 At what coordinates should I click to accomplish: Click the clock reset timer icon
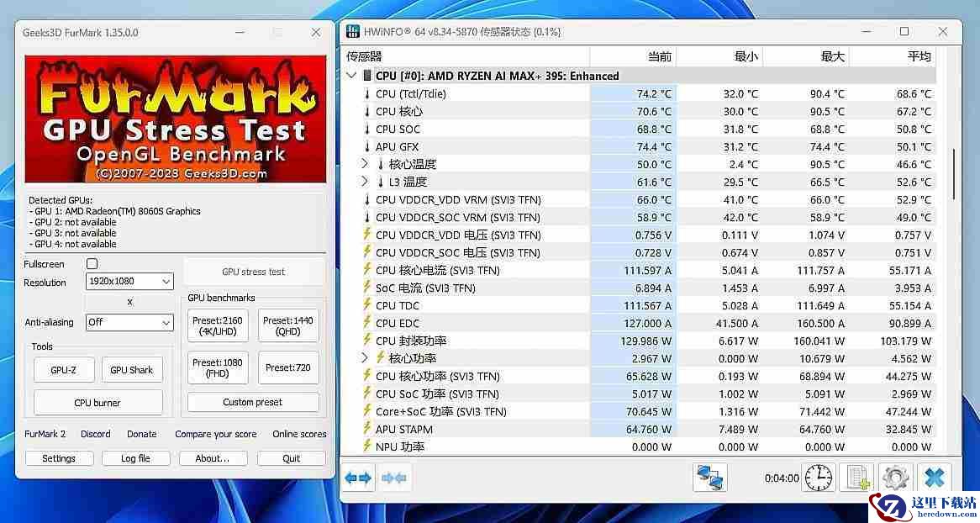[x=819, y=478]
